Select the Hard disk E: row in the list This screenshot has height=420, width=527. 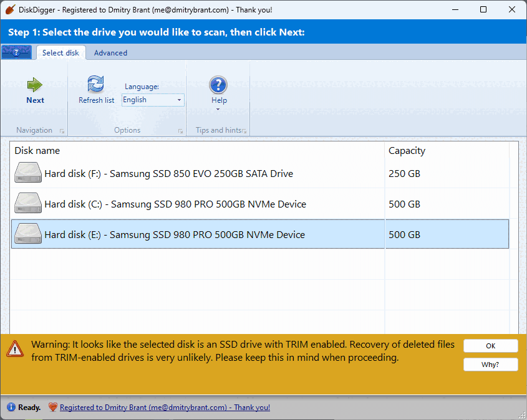(187, 234)
